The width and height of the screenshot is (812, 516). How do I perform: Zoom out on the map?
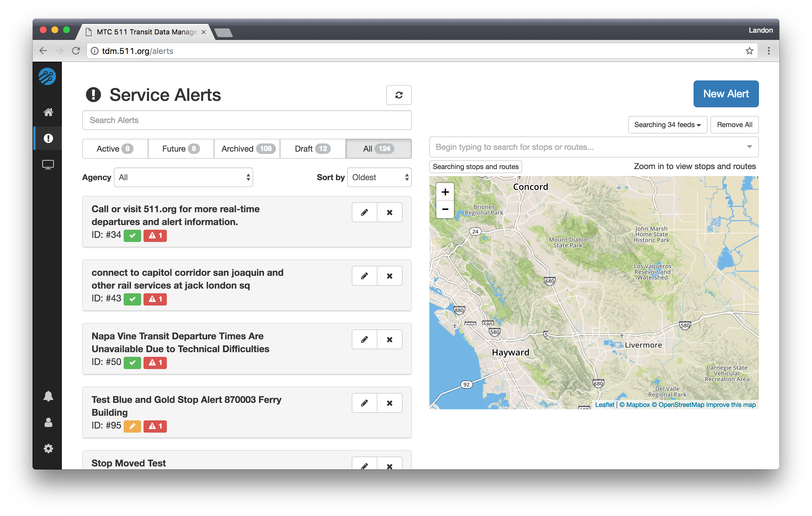(x=445, y=209)
